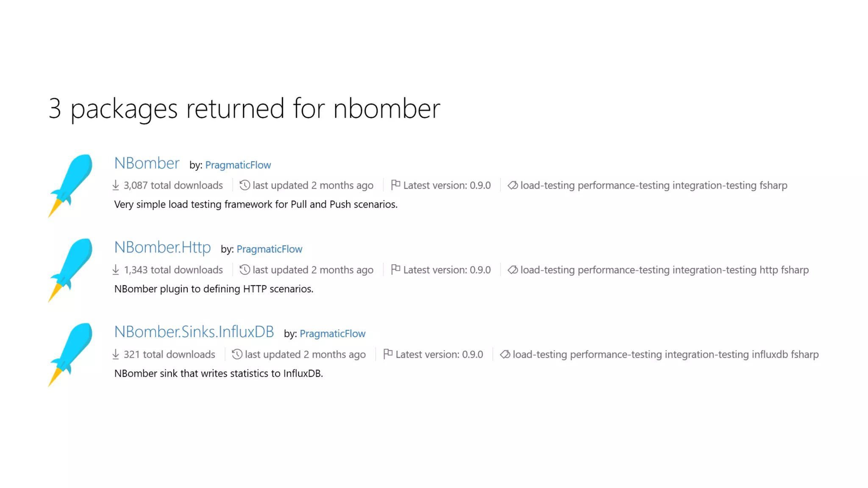
Task: Visit PragmaticFlow author link for NBomber
Action: [238, 165]
